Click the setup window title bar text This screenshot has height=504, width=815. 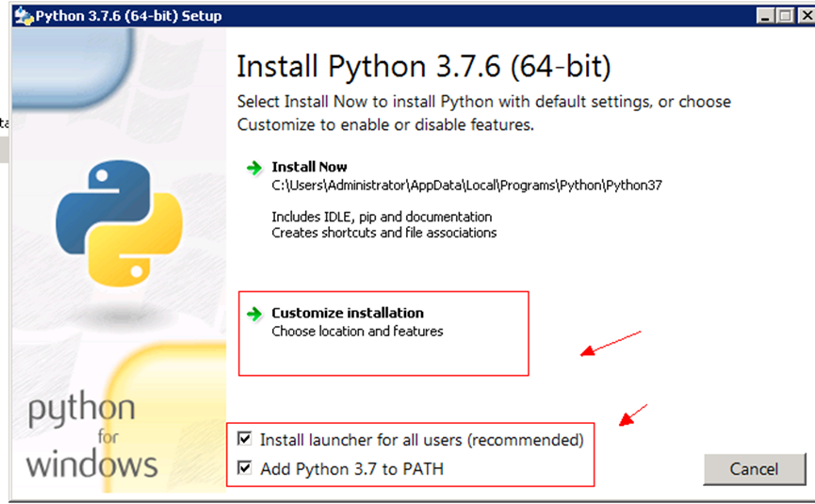[129, 15]
